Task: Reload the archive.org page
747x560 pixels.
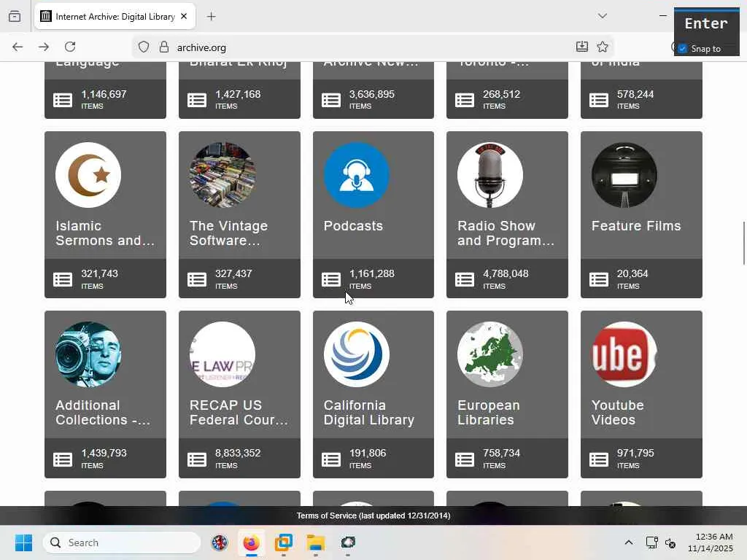Action: click(70, 47)
